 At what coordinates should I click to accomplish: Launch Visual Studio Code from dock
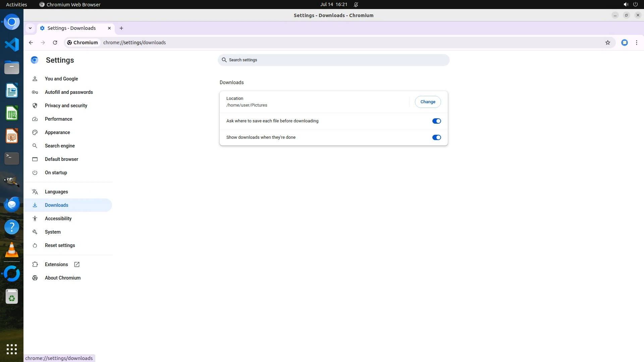(x=12, y=45)
